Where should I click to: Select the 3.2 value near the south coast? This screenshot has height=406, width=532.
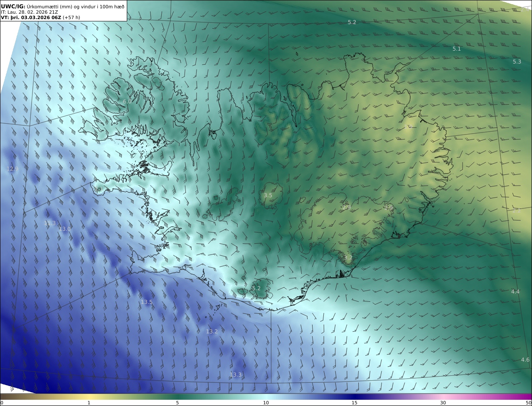348,257
